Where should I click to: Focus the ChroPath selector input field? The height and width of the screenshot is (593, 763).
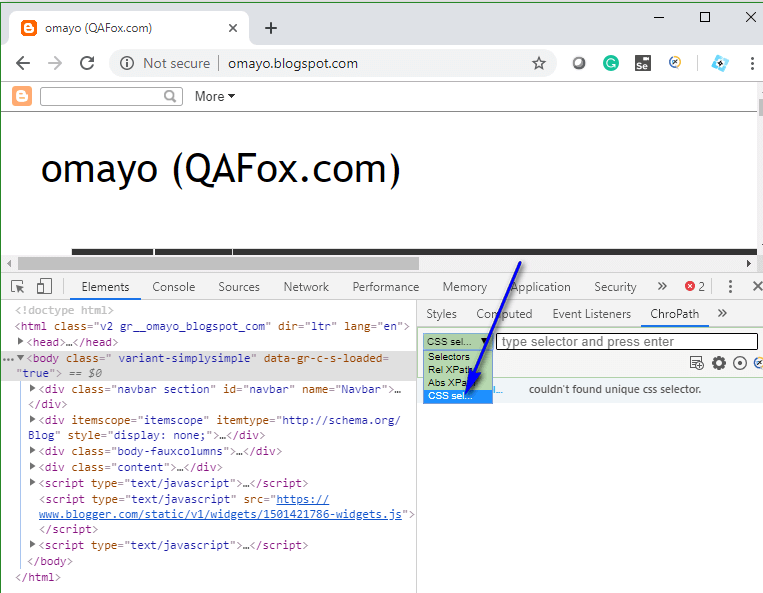coord(627,341)
